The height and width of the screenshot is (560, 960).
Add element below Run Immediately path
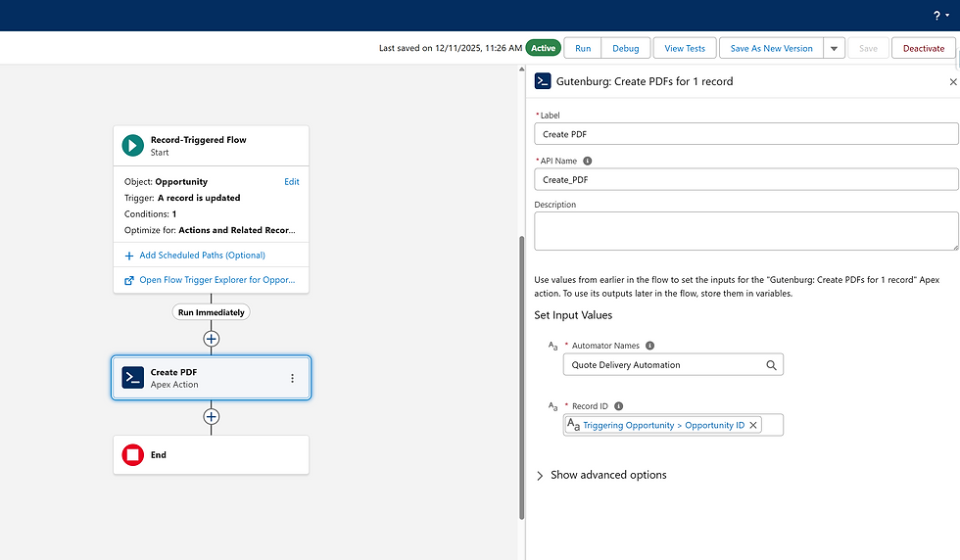pos(211,339)
